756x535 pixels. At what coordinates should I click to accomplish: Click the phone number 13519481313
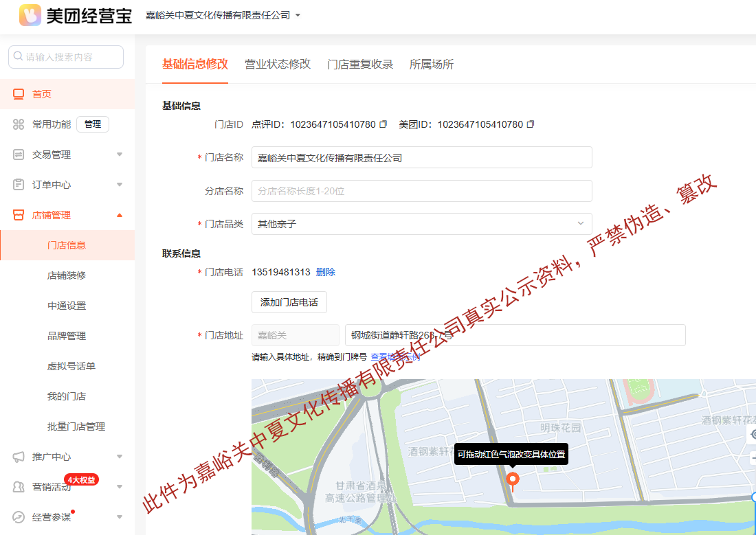[281, 273]
